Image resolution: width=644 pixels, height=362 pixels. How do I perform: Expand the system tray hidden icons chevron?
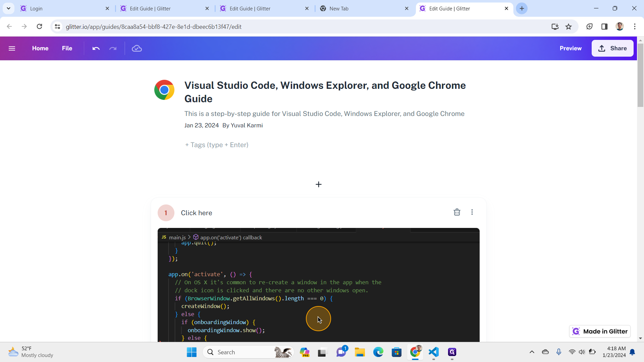(532, 352)
